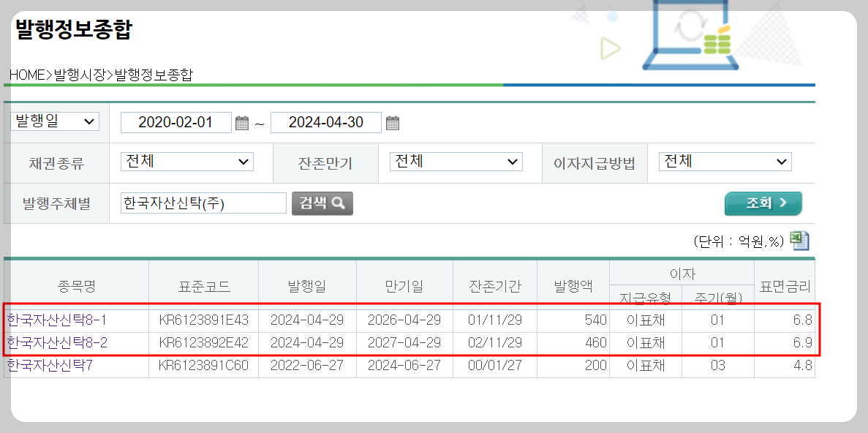The image size is (868, 433).
Task: Open the start date calendar picker icon
Action: pos(242,122)
